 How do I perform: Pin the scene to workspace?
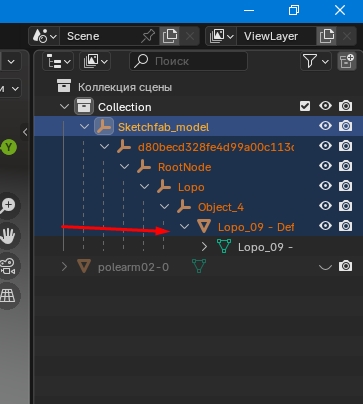click(x=148, y=36)
